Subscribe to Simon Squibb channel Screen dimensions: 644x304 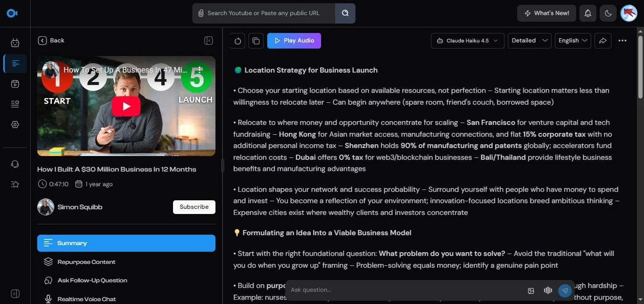click(x=194, y=207)
